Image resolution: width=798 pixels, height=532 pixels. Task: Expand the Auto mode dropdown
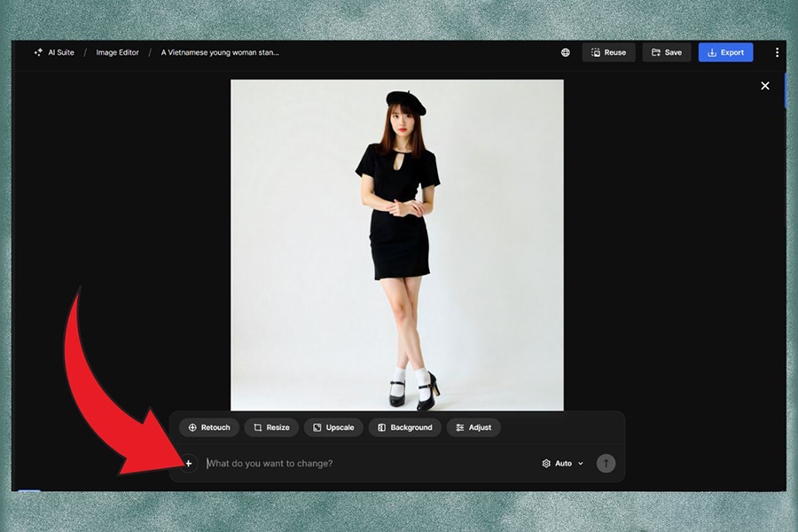coord(563,463)
